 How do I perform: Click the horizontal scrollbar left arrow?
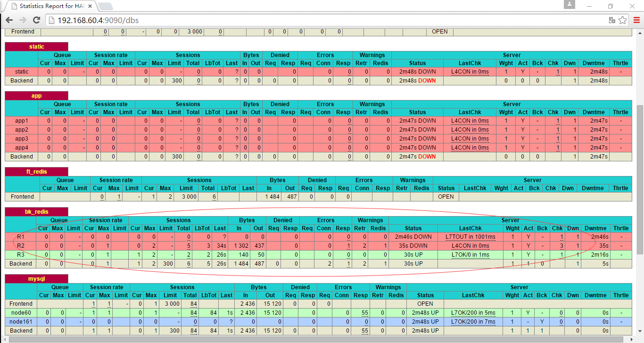pos(4,339)
